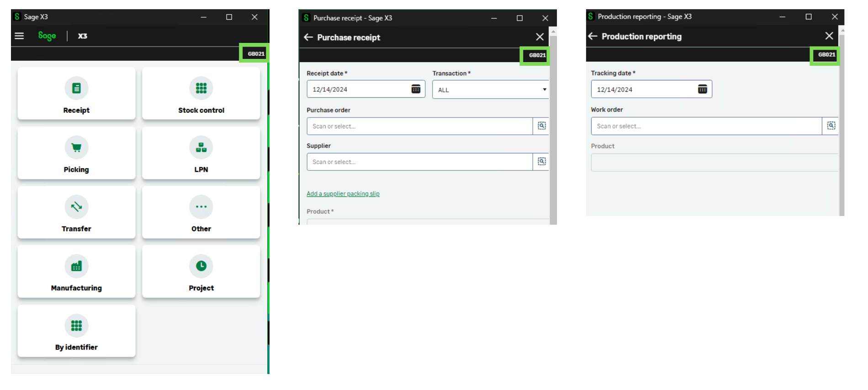
Task: Maximize the Production reporting window
Action: pyautogui.click(x=808, y=16)
